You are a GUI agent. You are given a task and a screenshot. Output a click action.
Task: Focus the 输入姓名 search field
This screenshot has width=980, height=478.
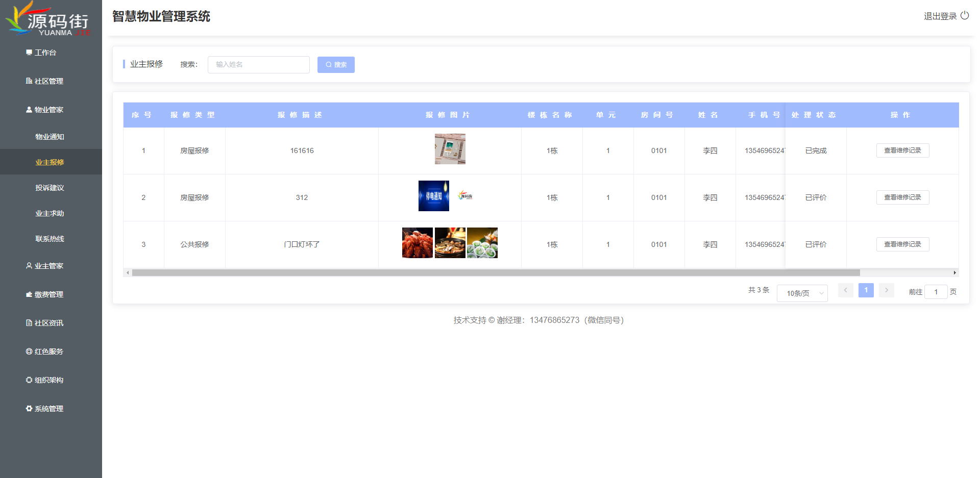258,65
